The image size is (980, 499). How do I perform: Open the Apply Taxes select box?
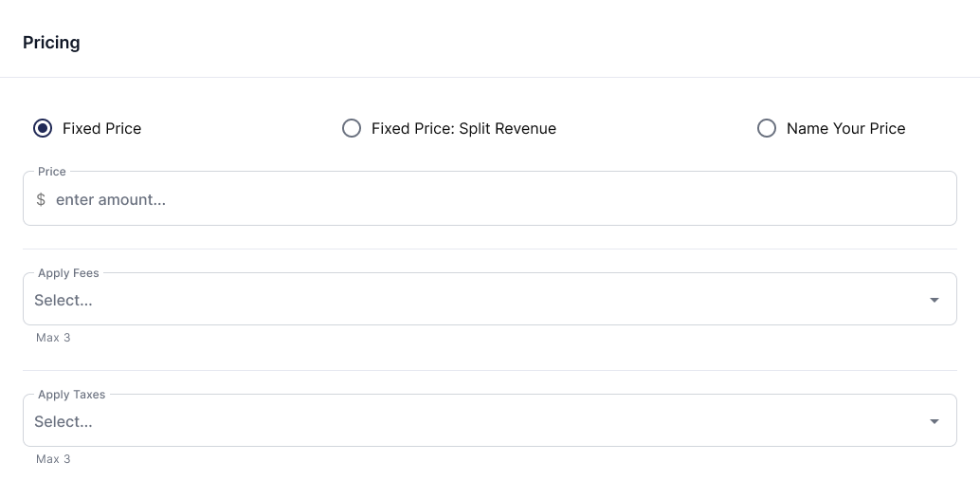point(490,420)
